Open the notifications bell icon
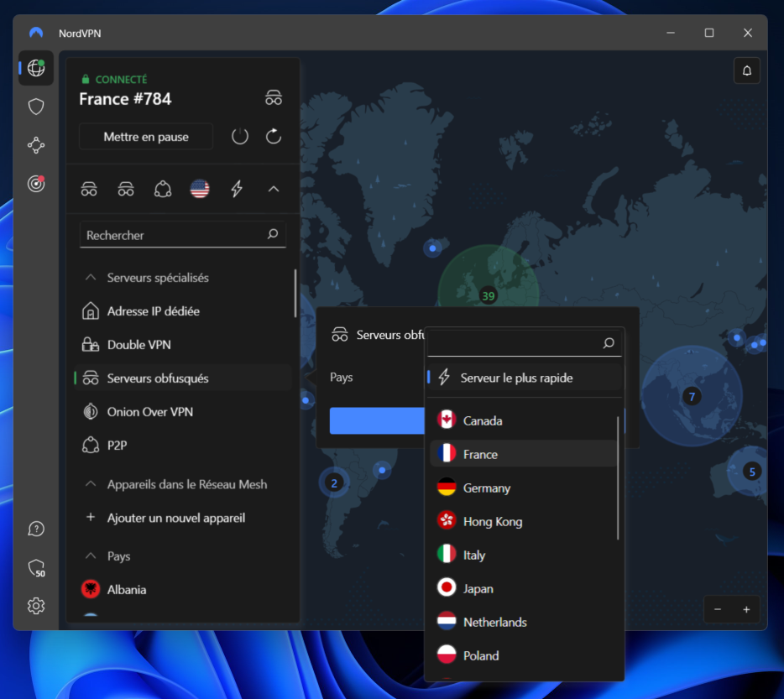This screenshot has width=784, height=699. click(746, 70)
